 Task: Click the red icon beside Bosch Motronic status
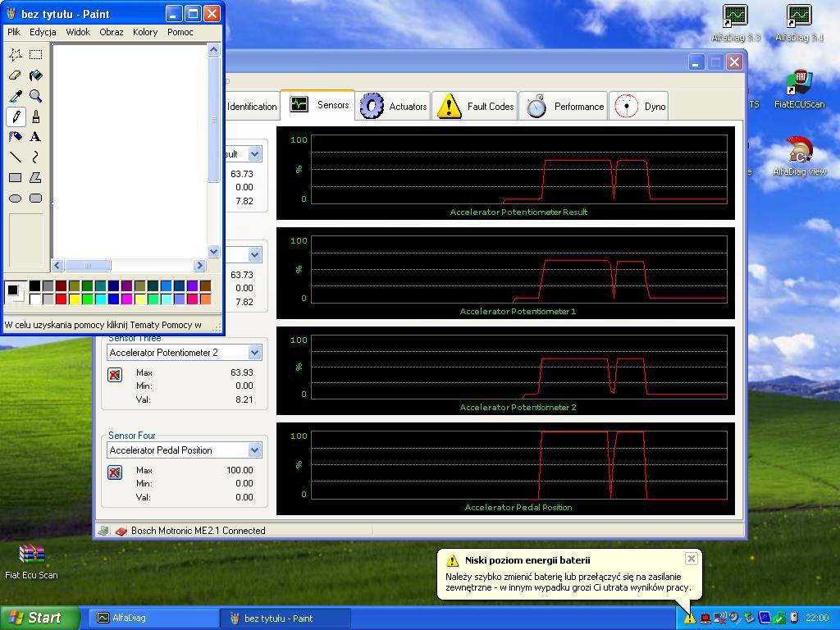[x=121, y=531]
